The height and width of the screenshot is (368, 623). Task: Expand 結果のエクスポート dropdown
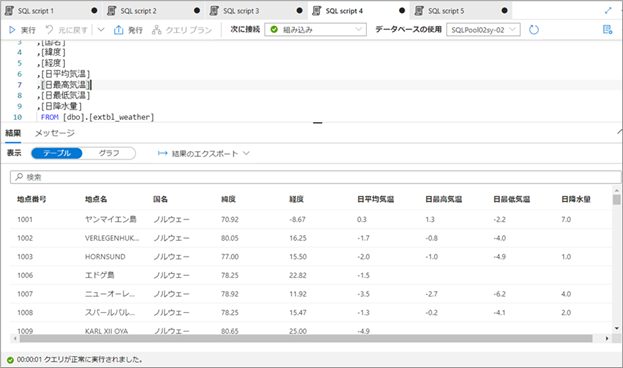click(203, 153)
